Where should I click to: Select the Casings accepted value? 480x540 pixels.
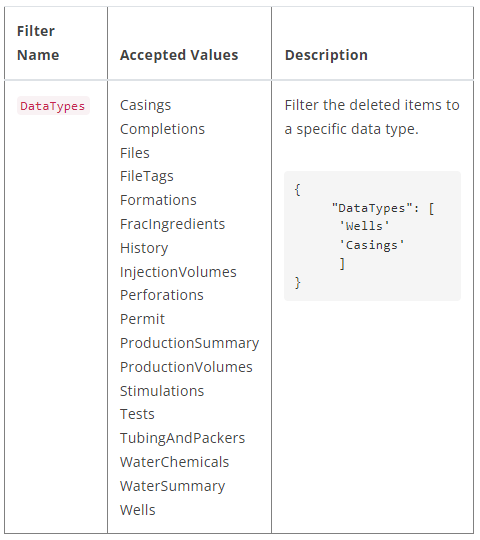[145, 105]
